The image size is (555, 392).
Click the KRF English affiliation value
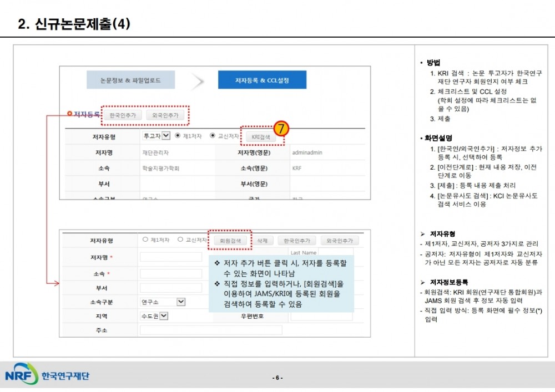click(x=296, y=168)
